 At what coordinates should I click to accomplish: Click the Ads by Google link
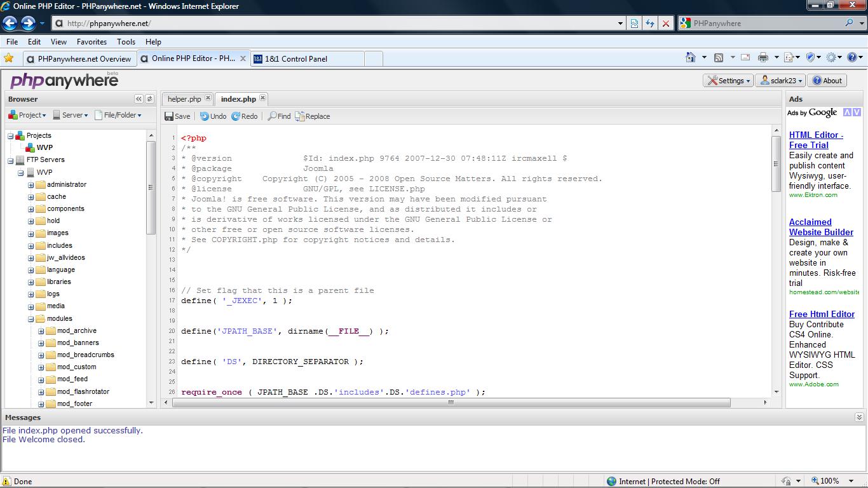coord(811,112)
